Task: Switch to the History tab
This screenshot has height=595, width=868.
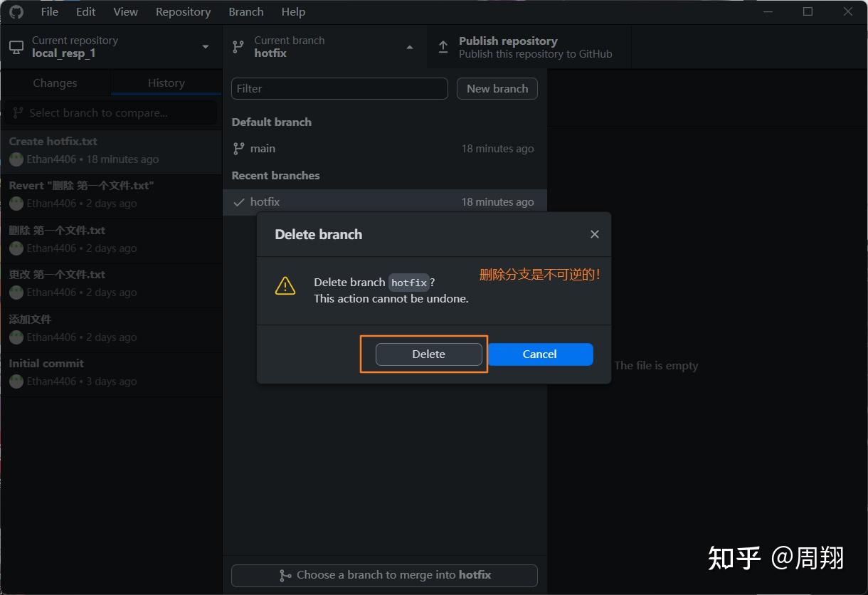Action: [166, 83]
